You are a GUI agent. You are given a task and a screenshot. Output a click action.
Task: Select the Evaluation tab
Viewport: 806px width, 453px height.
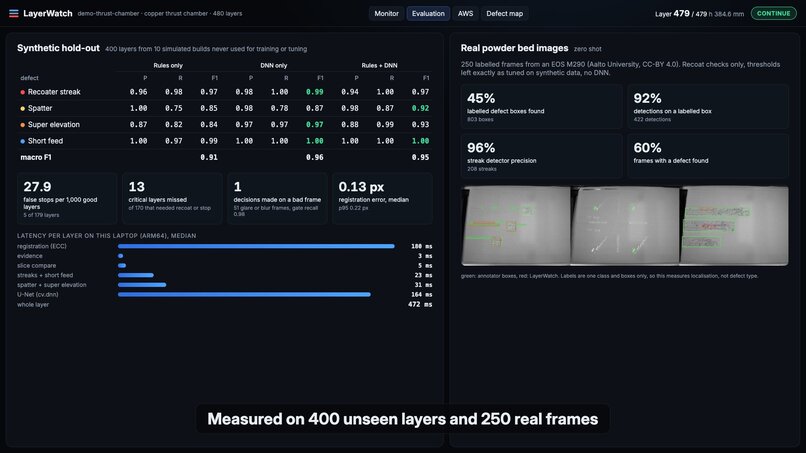pos(428,13)
